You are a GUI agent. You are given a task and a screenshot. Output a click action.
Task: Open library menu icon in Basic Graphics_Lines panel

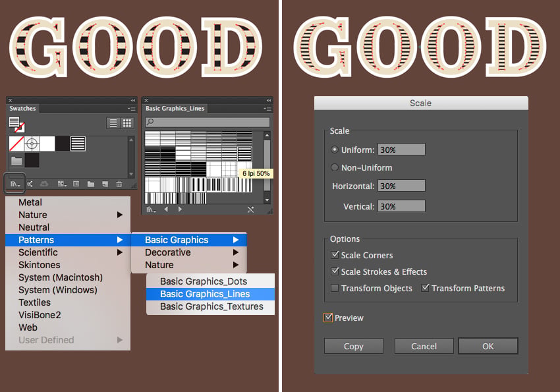click(151, 210)
